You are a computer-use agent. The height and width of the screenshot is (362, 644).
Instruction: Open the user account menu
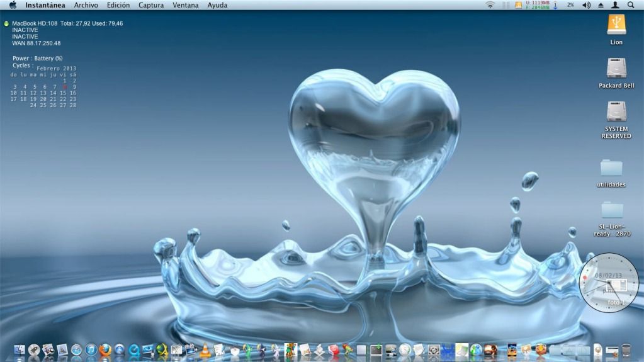[x=615, y=5]
